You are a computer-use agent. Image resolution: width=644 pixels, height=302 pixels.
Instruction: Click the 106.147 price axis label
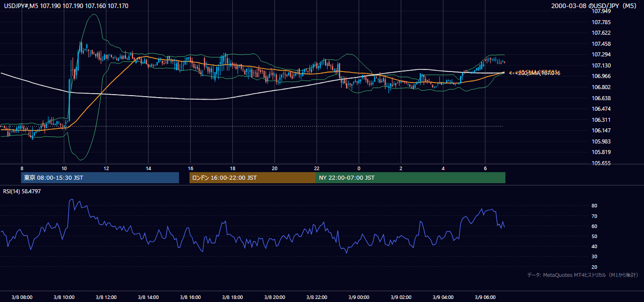point(602,130)
